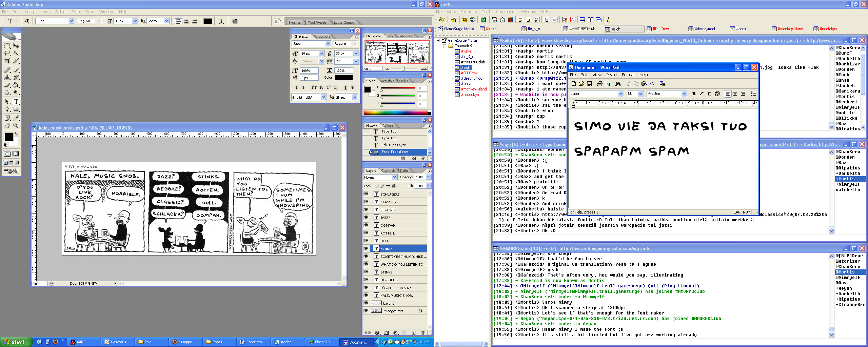Open font family dropdown in Photoshop options bar
The image size is (868, 347).
point(72,21)
